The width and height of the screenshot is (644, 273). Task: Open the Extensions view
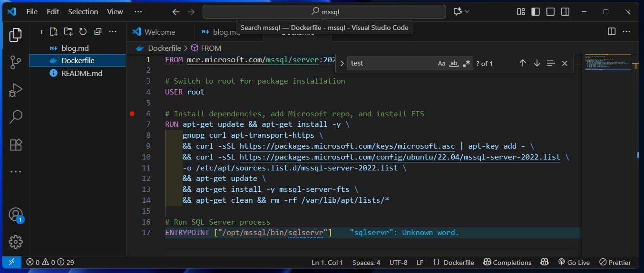point(16,144)
